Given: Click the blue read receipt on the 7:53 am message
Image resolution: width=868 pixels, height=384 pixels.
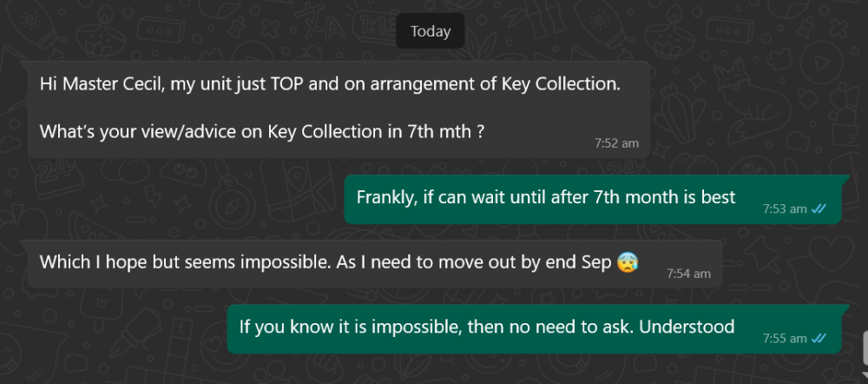Looking at the screenshot, I should point(820,209).
